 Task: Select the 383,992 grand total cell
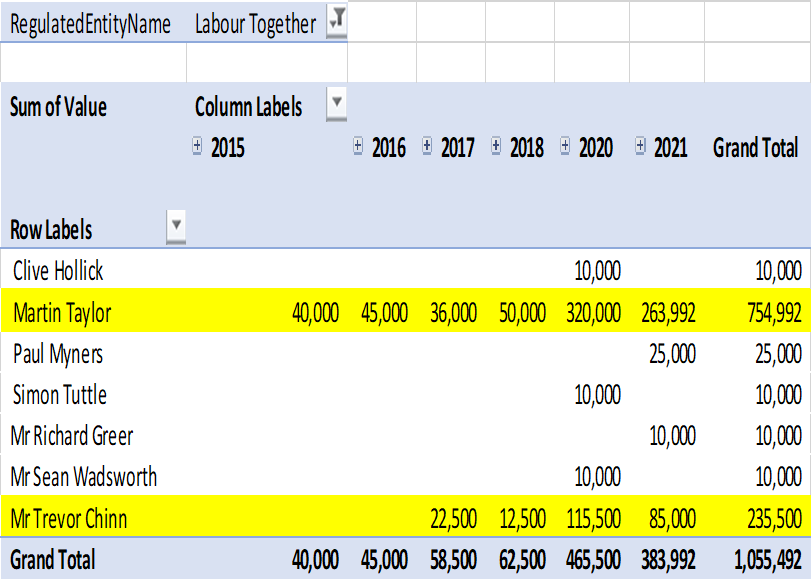[669, 560]
